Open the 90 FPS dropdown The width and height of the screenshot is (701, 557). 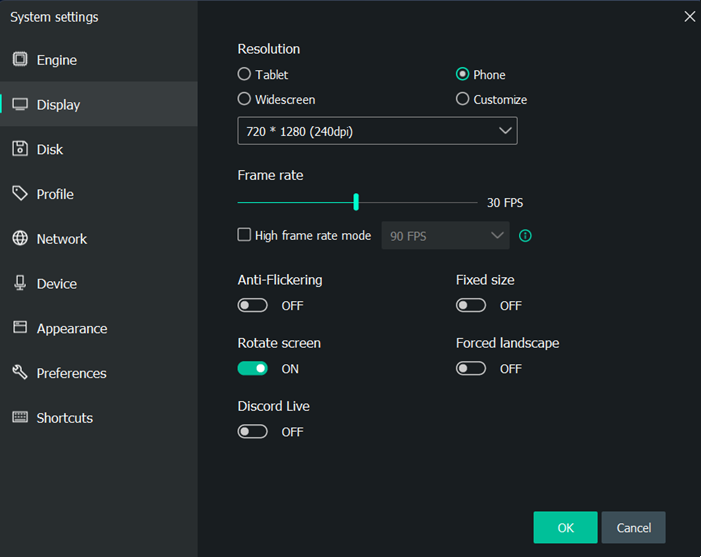click(445, 236)
